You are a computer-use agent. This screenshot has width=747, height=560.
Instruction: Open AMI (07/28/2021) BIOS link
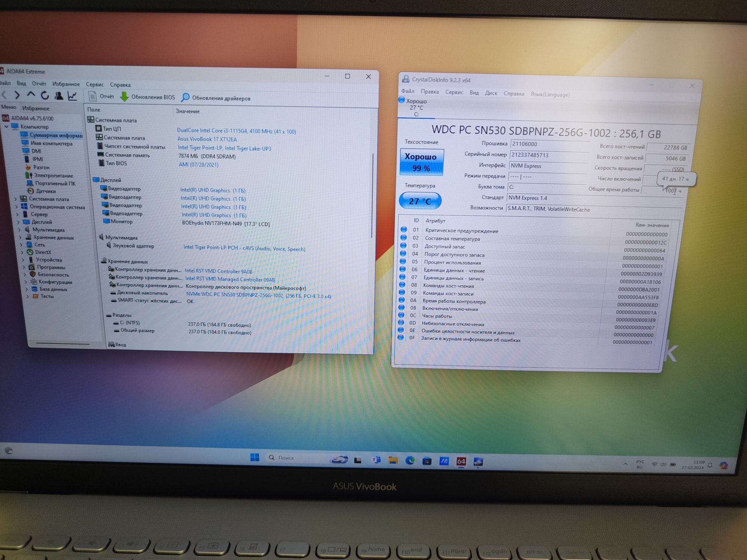(x=199, y=165)
